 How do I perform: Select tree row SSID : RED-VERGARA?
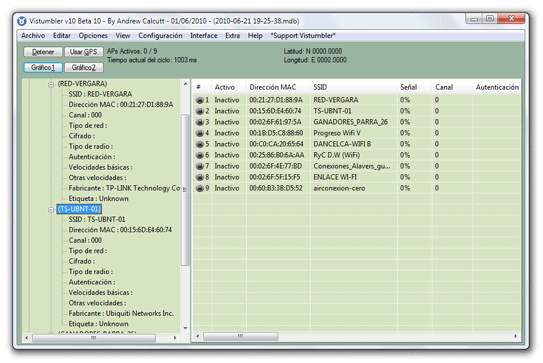tap(100, 94)
